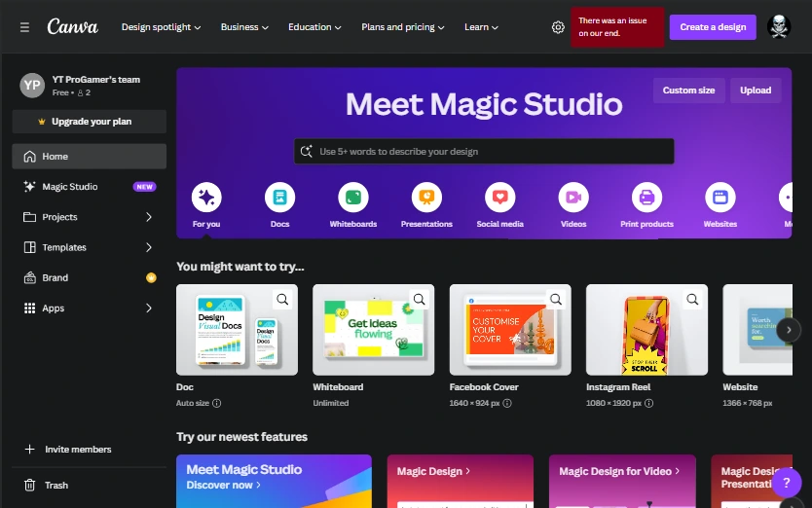Open Apps in the sidebar
Viewport: 812px width, 508px height.
[89, 308]
